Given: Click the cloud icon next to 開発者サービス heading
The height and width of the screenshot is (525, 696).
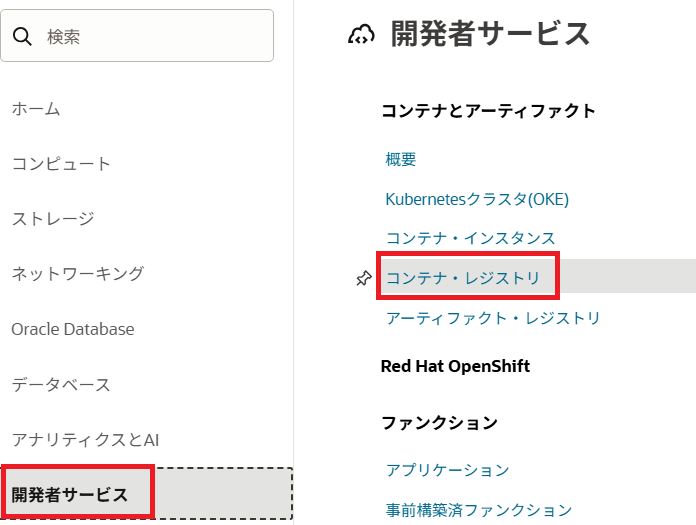Looking at the screenshot, I should pos(361,36).
